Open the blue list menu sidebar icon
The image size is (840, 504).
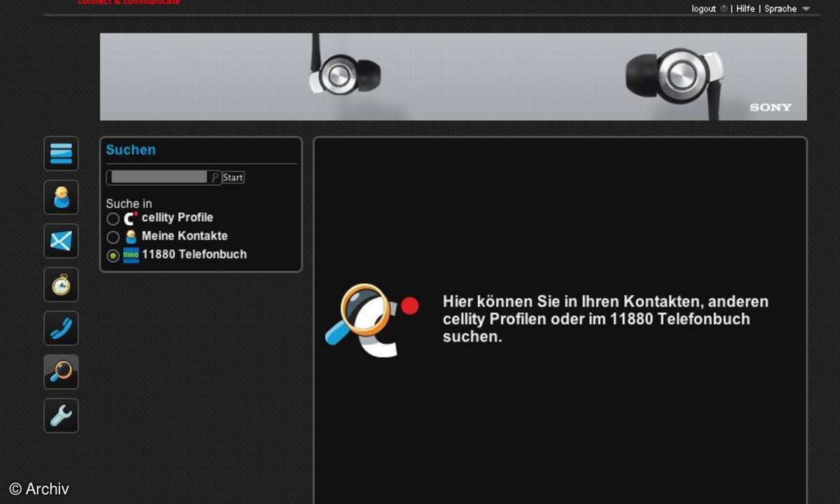[61, 153]
